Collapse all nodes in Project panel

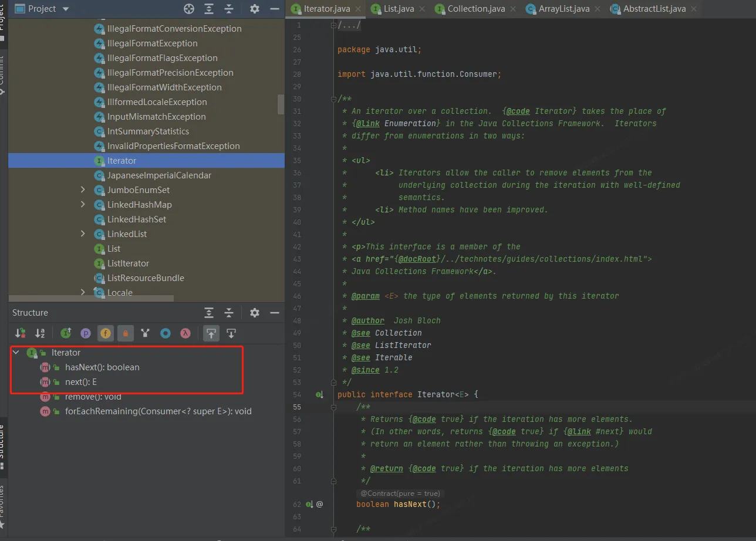tap(229, 9)
